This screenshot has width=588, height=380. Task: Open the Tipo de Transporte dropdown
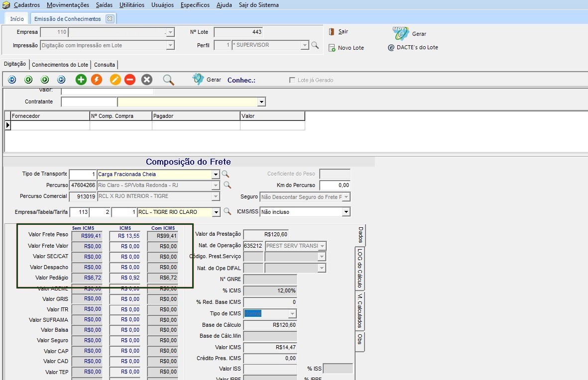(x=216, y=175)
